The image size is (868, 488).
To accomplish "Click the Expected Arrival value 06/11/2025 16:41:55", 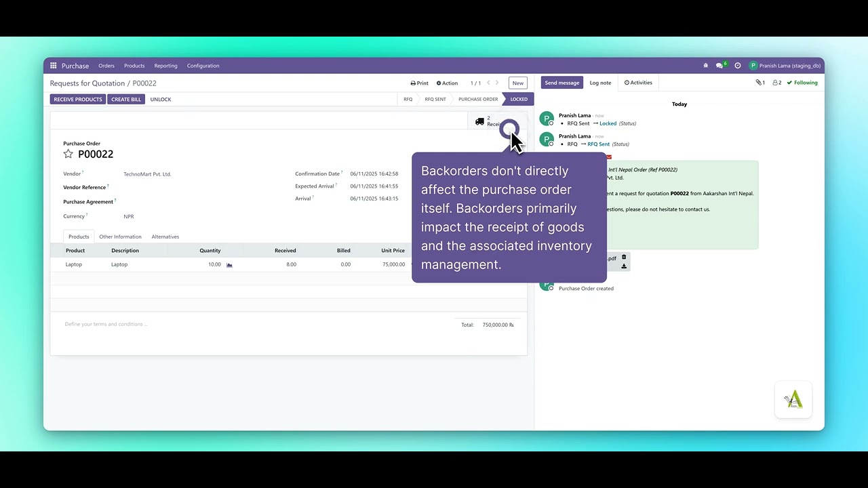I will click(374, 186).
